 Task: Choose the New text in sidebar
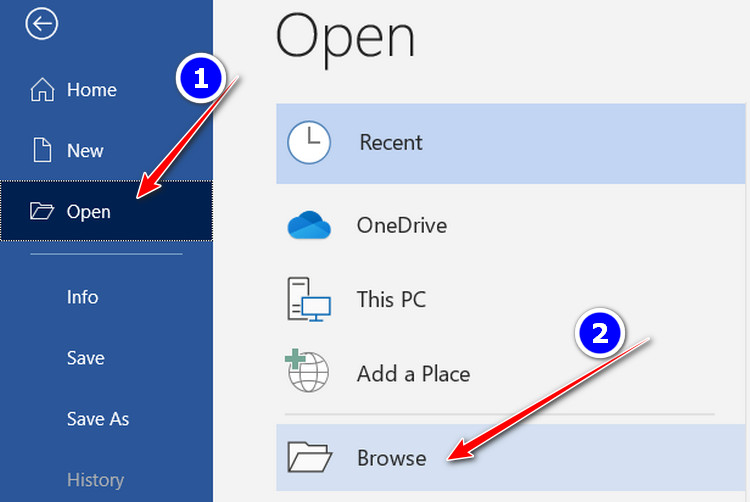coord(85,151)
